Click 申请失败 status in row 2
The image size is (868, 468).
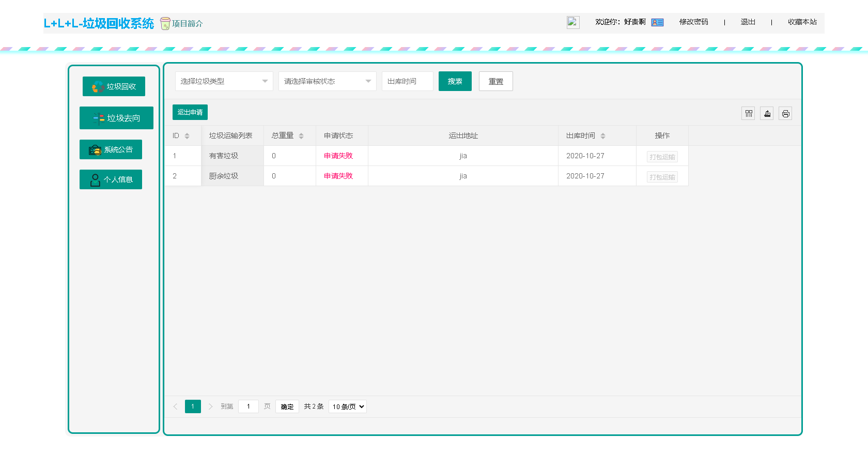338,176
